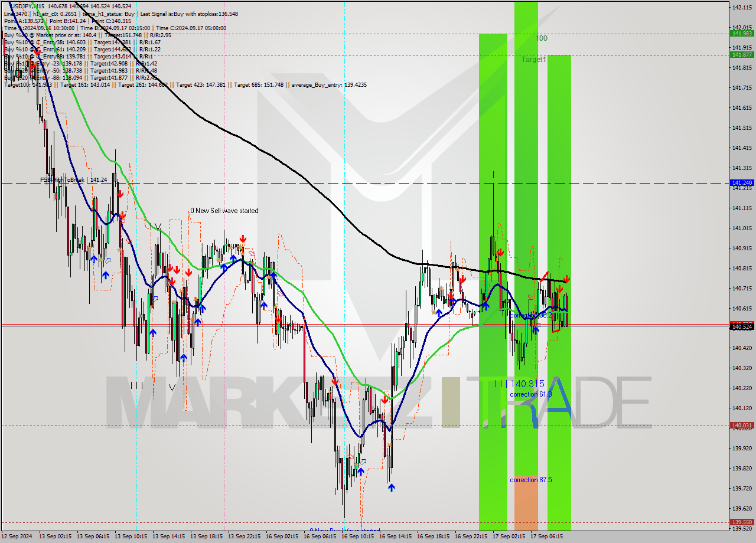
Task: Click the 140.320 price axis label
Action: pos(742,368)
